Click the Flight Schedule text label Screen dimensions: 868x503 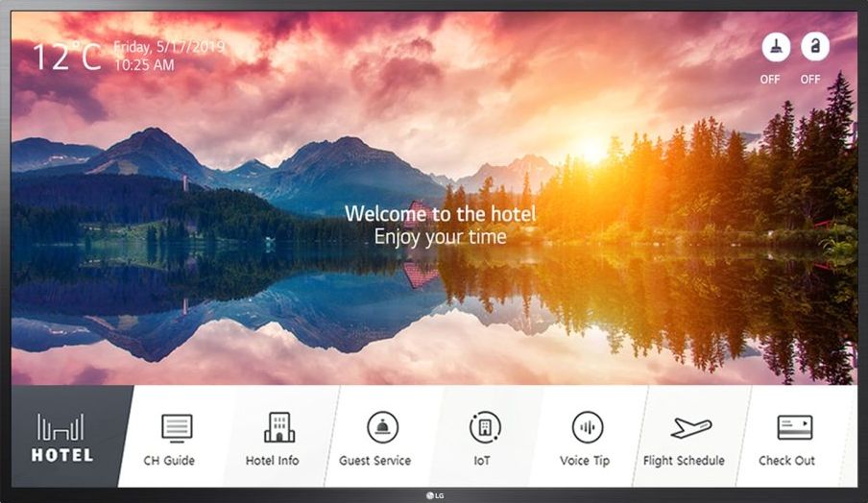(684, 461)
